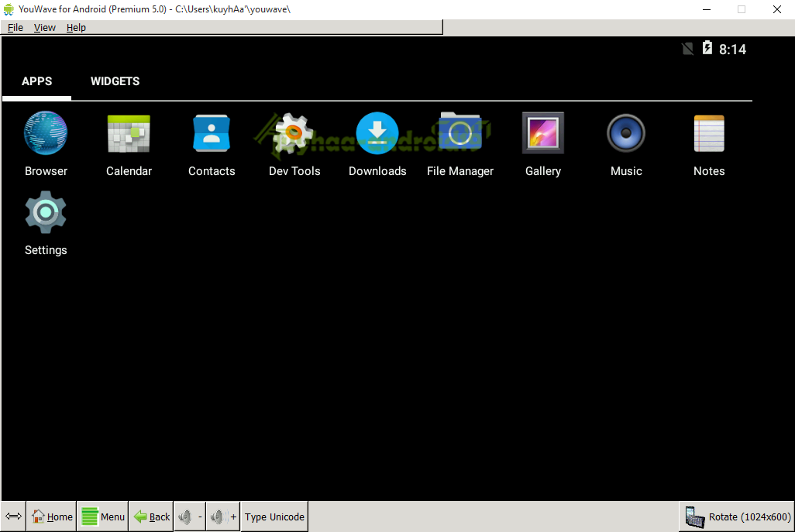Click the Type Unicode button

274,517
